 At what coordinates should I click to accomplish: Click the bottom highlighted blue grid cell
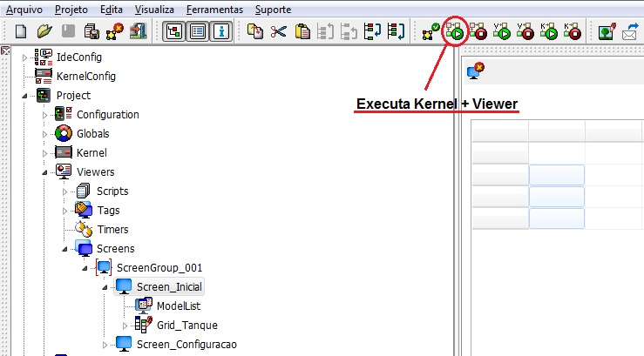[x=557, y=218]
